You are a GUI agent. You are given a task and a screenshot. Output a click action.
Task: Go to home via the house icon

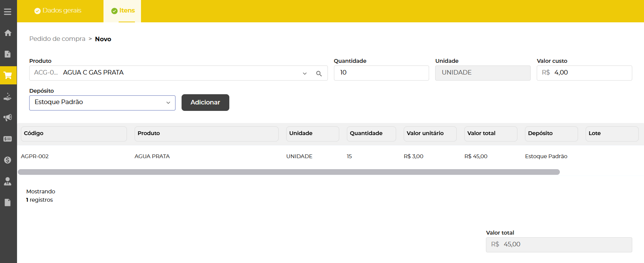pyautogui.click(x=8, y=33)
